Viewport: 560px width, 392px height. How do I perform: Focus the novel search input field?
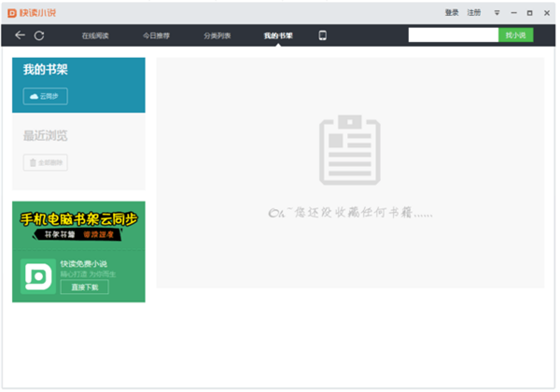(452, 35)
